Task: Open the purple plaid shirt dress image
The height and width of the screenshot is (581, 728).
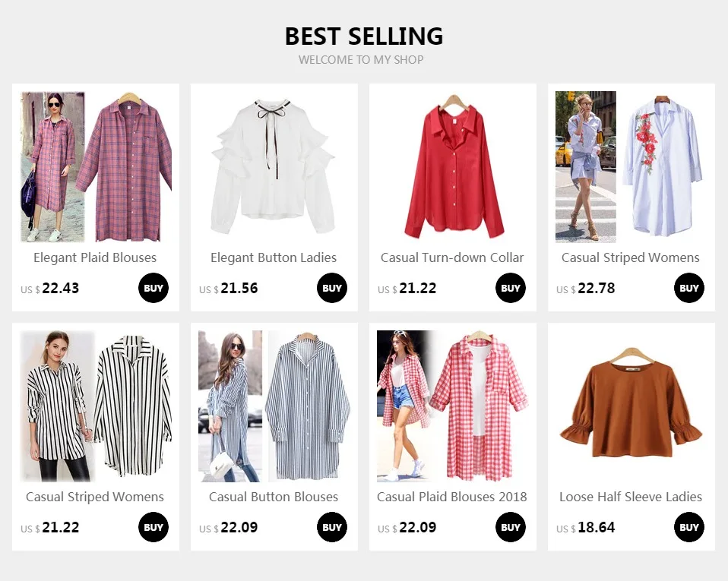Action: pos(96,167)
